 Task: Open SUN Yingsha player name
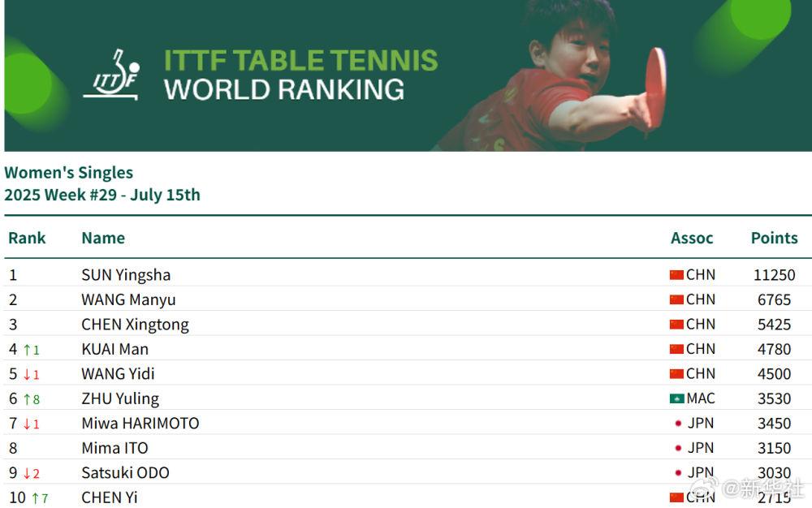coord(126,275)
